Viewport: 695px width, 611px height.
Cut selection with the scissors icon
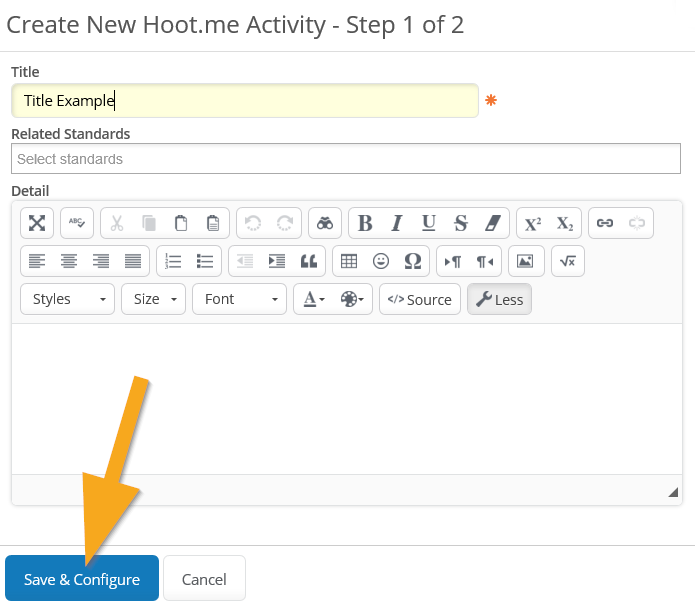tap(117, 223)
